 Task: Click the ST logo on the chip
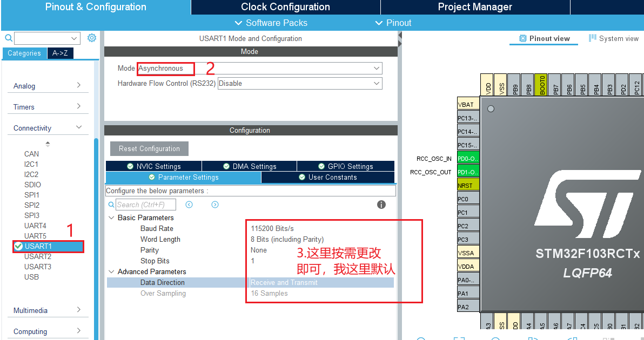[x=587, y=204]
